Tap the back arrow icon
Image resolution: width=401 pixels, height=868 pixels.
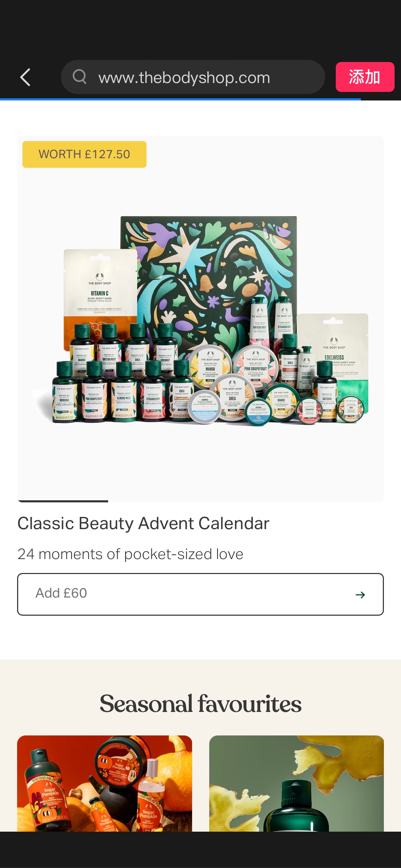pos(25,77)
